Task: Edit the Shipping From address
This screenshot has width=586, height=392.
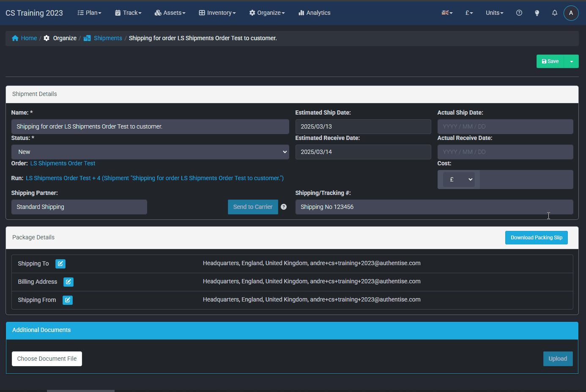Action: (x=68, y=300)
